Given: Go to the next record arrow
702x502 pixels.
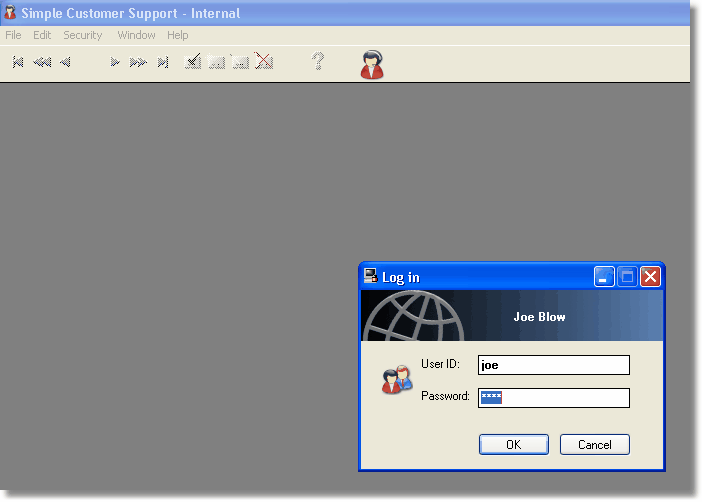Looking at the screenshot, I should 115,62.
